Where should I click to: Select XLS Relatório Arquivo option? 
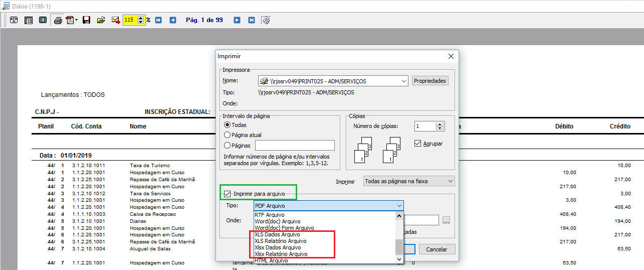[x=324, y=241]
